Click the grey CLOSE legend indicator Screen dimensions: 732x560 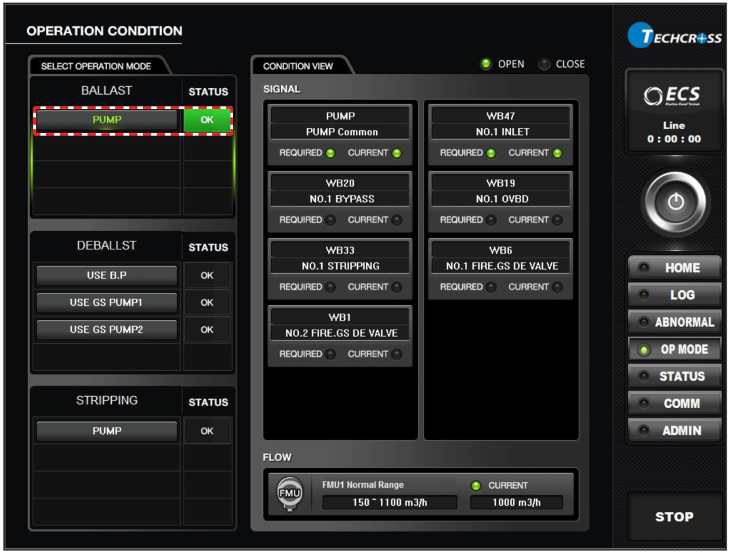point(544,64)
